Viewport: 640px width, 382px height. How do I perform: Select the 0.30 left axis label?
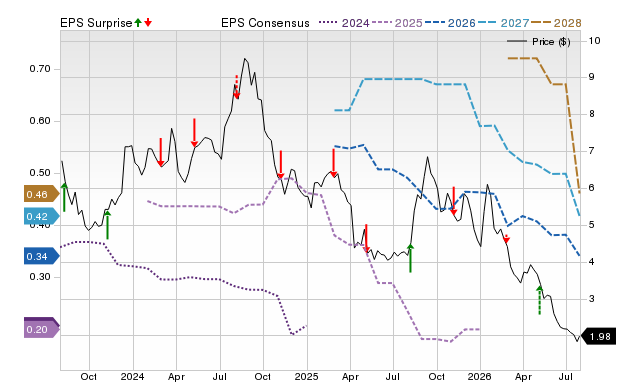tap(40, 277)
